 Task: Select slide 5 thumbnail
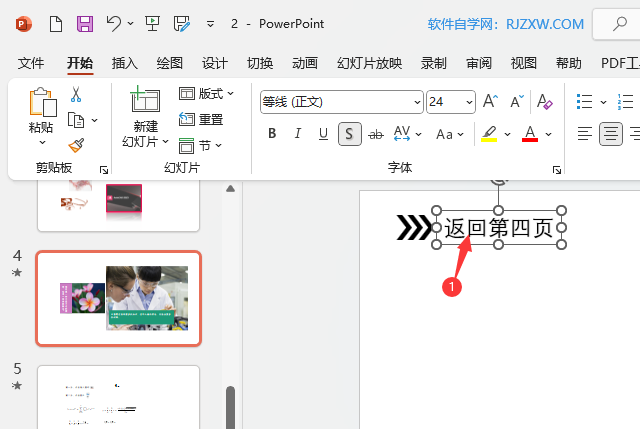pyautogui.click(x=118, y=397)
